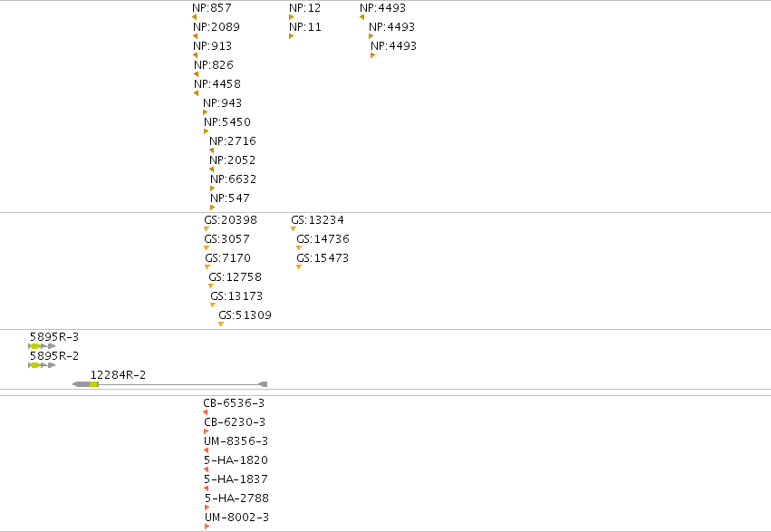Select the right-pointing arrow under NP:943
This screenshot has width=771, height=532.
pyautogui.click(x=205, y=112)
